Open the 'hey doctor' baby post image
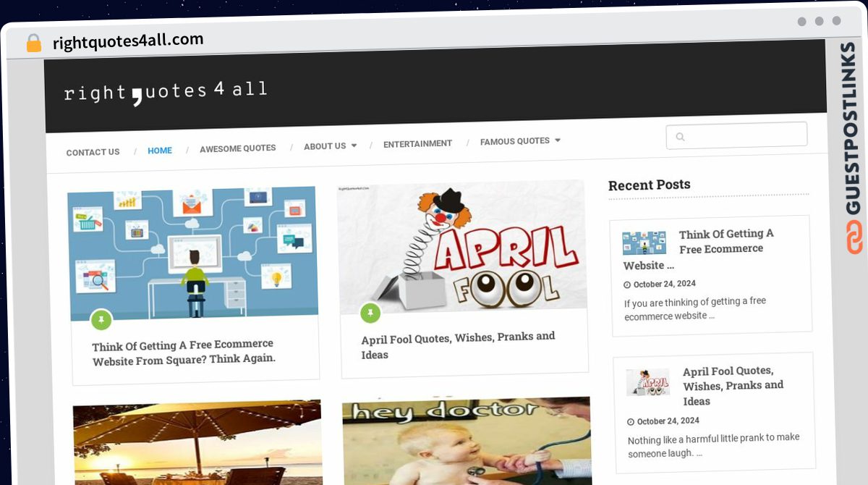 (x=467, y=441)
